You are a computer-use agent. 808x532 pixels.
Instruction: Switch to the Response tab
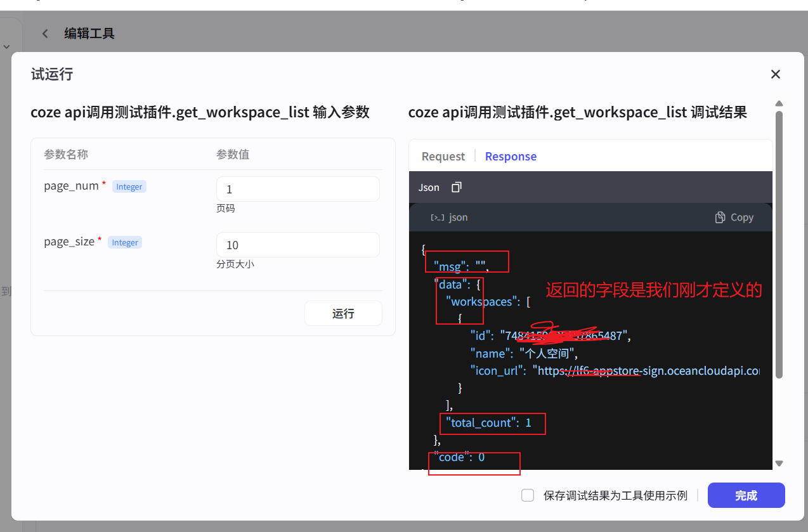point(511,157)
